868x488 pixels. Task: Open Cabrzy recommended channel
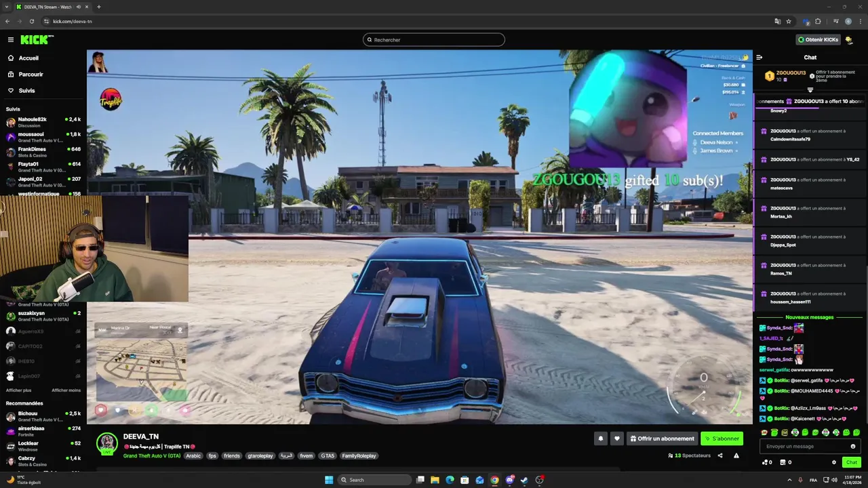pyautogui.click(x=43, y=461)
